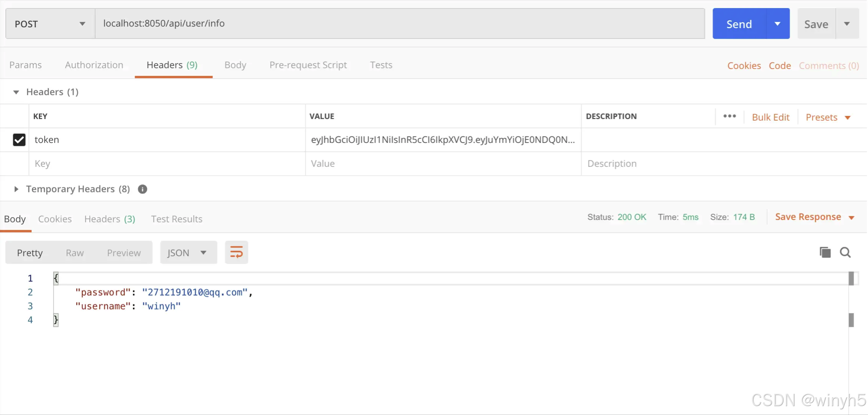Click the "password" key in response
Viewport: 868px width, 415px height.
pyautogui.click(x=103, y=292)
